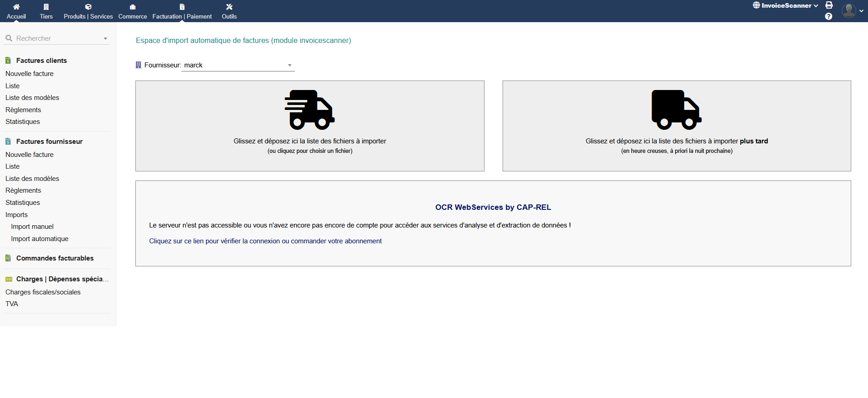Open Charges fiscales/sociales link
Screen dimensions: 868x398
pos(43,292)
